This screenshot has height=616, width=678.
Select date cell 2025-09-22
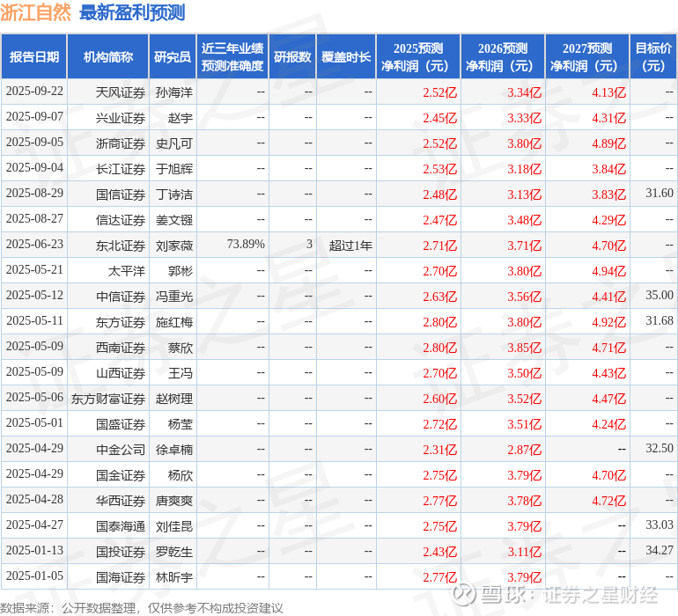[34, 92]
